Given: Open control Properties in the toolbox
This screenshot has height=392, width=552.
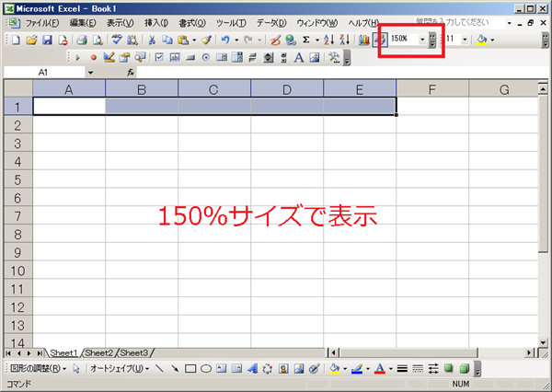Looking at the screenshot, I should pos(124,57).
